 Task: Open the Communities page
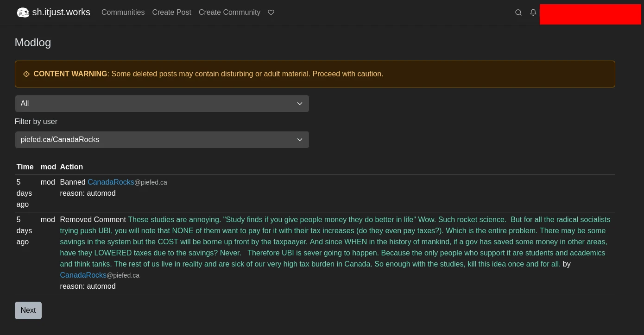[x=123, y=12]
